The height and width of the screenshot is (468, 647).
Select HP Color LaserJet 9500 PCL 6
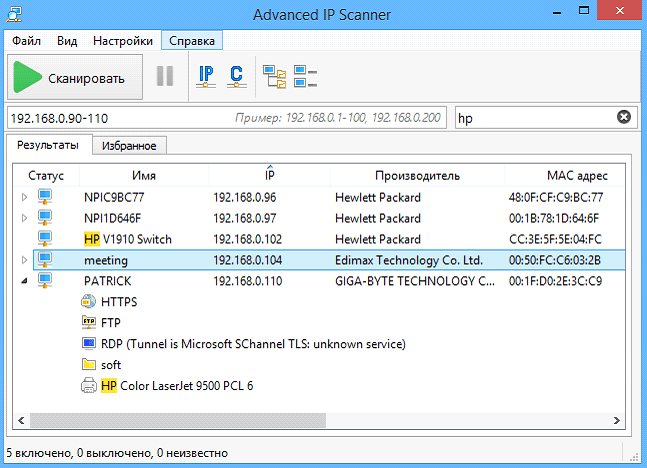[177, 386]
